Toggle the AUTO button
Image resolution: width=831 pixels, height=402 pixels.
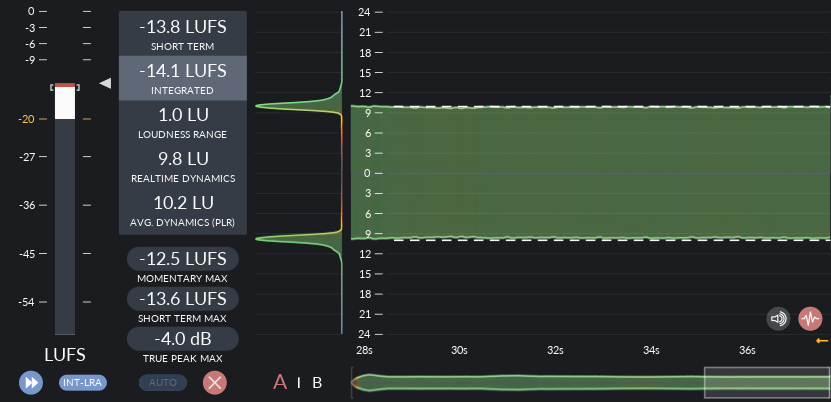(x=162, y=382)
